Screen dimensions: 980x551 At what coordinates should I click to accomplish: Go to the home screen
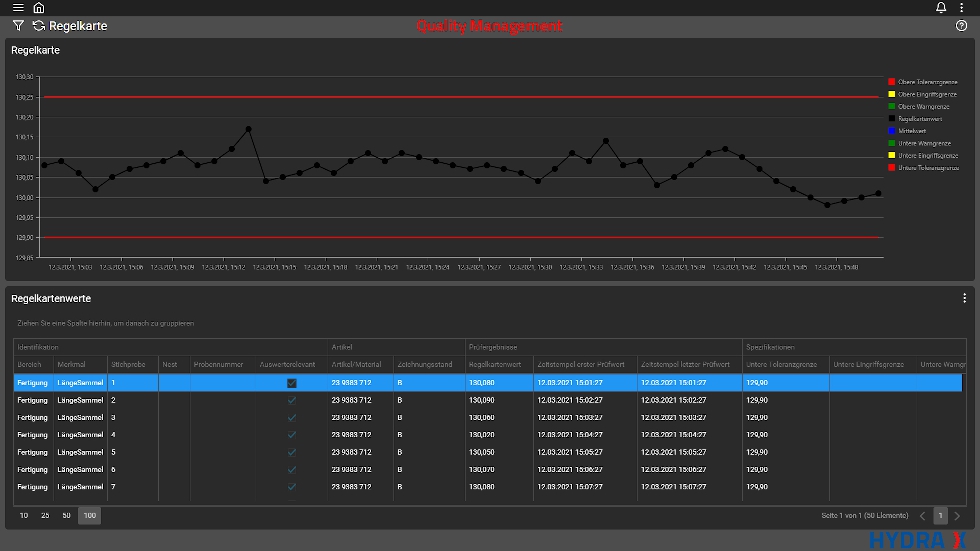point(39,8)
